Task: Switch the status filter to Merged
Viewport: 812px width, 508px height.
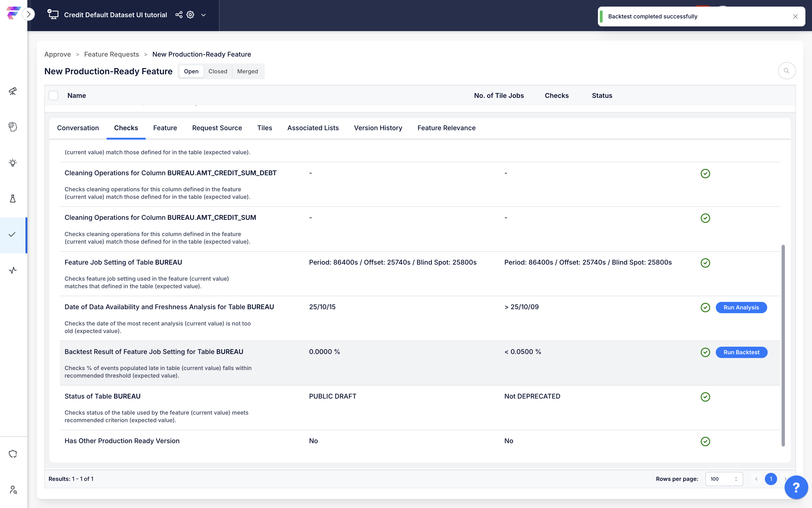Action: [x=248, y=71]
